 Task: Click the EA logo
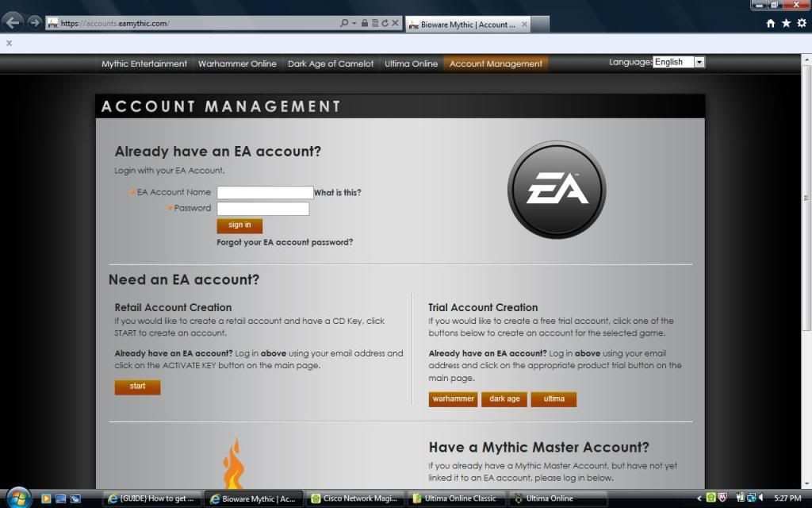tap(557, 189)
